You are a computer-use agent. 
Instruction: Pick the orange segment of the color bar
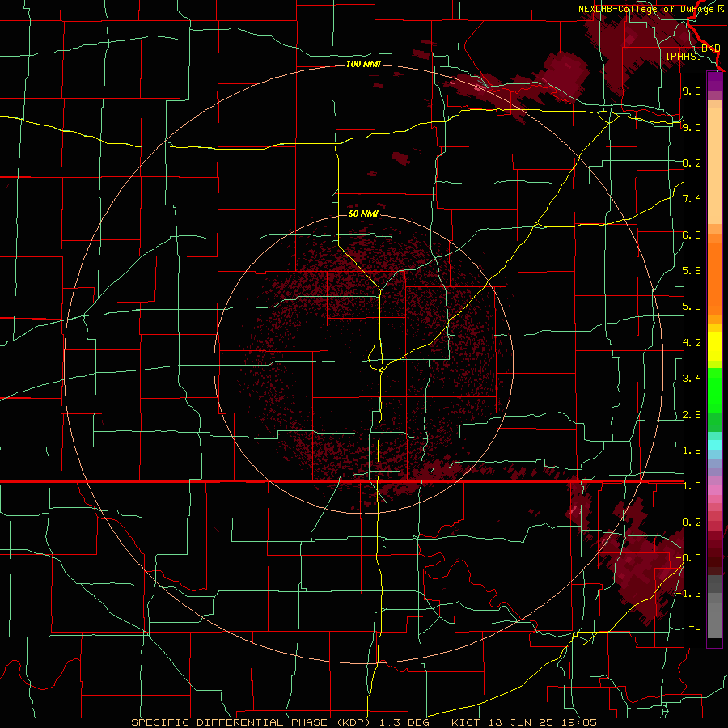(714, 278)
